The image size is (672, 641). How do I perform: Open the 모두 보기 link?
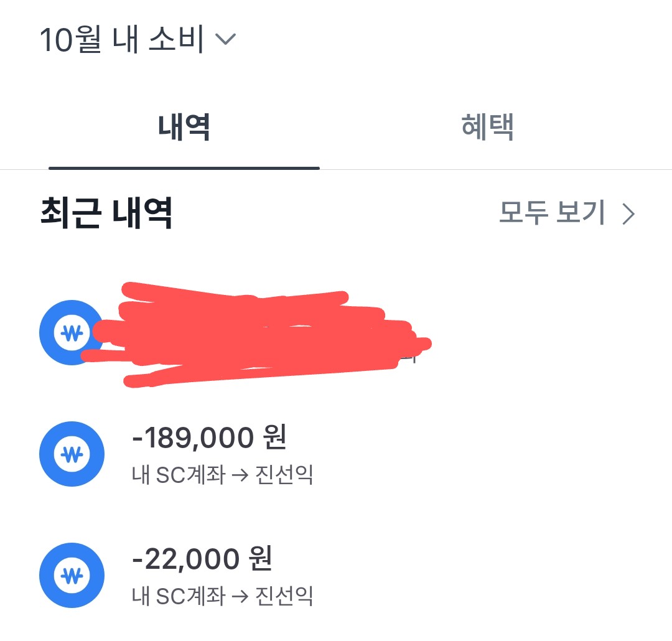coord(553,213)
